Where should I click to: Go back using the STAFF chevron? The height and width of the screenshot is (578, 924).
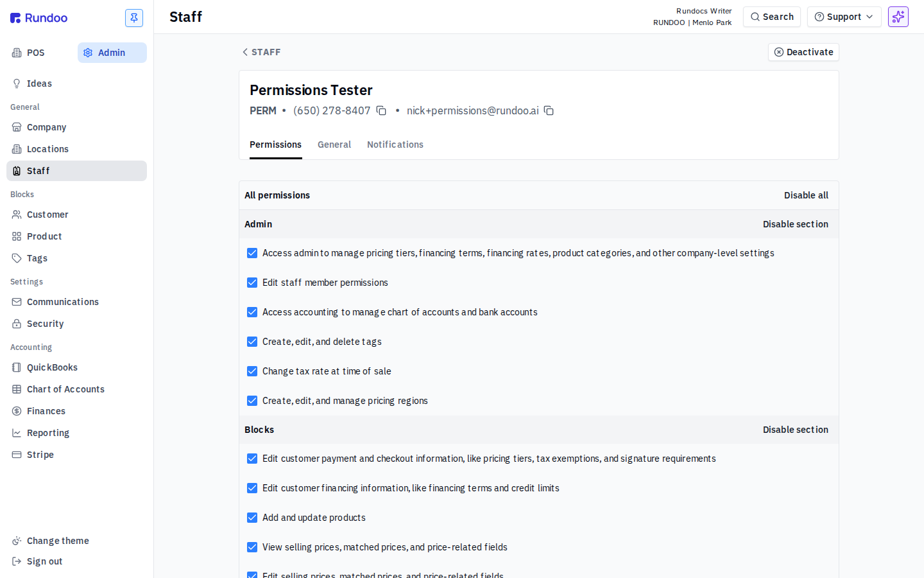coord(261,52)
